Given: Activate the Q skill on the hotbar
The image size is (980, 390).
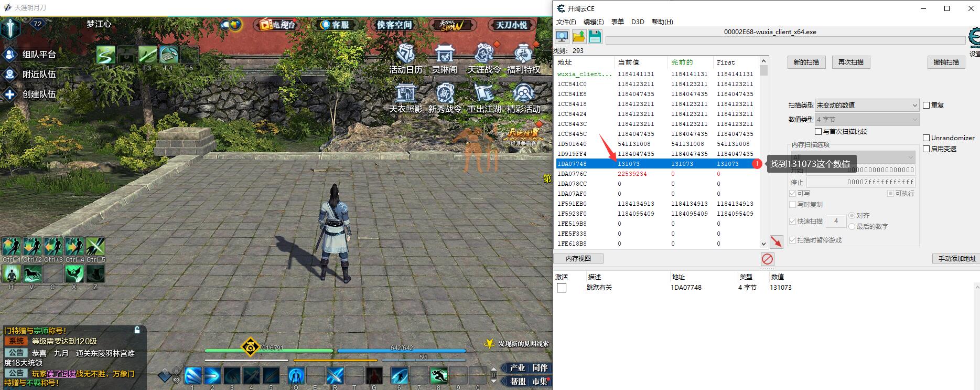Looking at the screenshot, I should pos(296,376).
